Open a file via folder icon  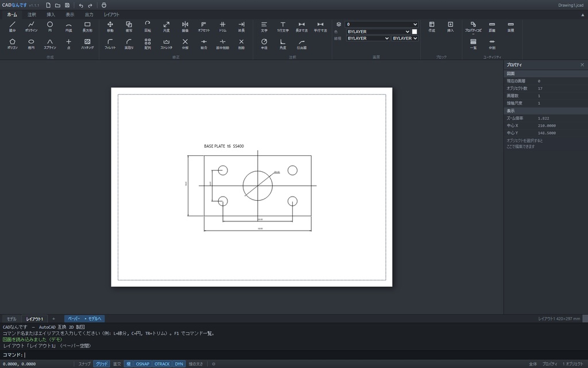57,5
